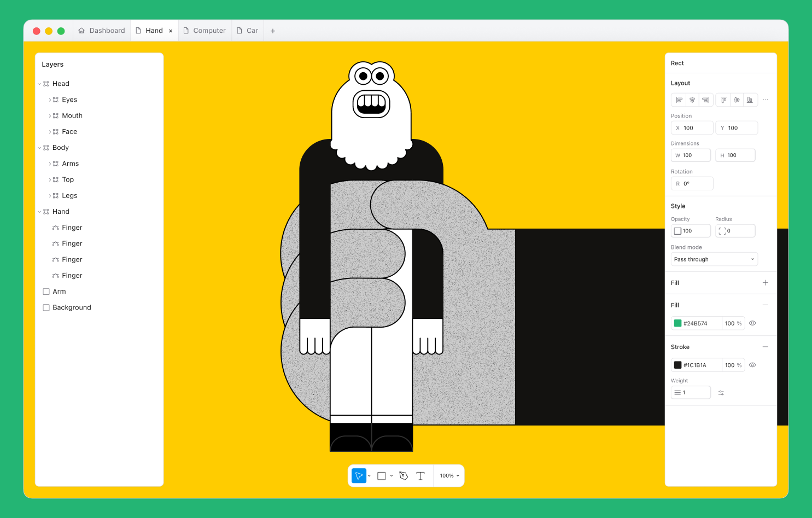Align bottom in Layout panel

click(750, 100)
